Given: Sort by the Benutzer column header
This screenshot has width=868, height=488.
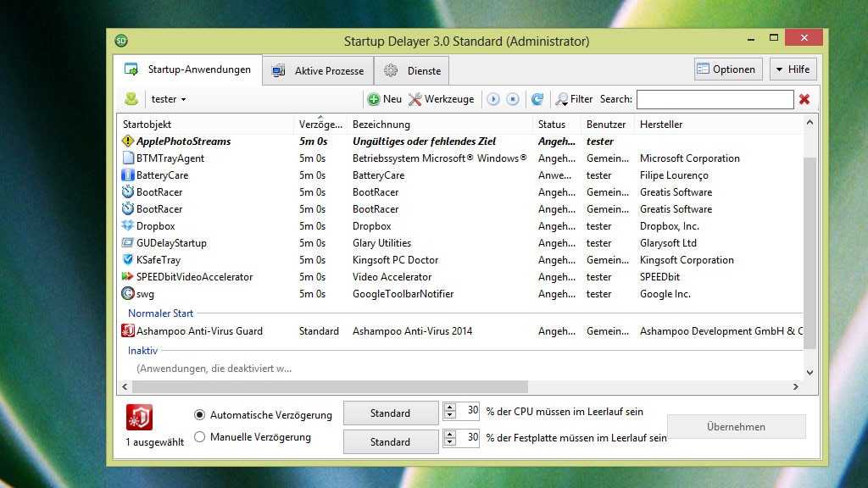Looking at the screenshot, I should pos(608,125).
